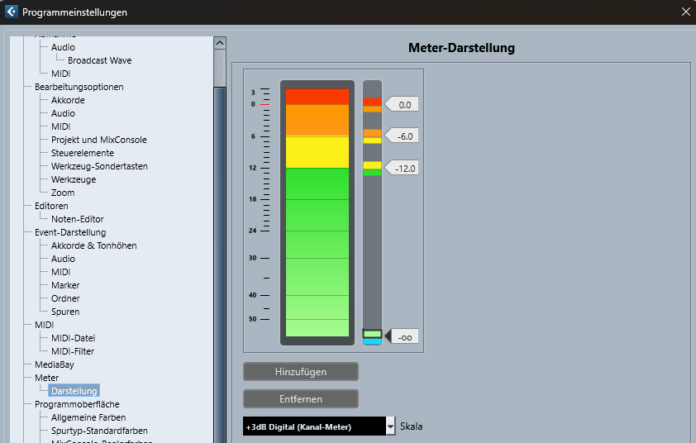Select Darstellung under Meter
The image size is (696, 443).
[x=74, y=391]
